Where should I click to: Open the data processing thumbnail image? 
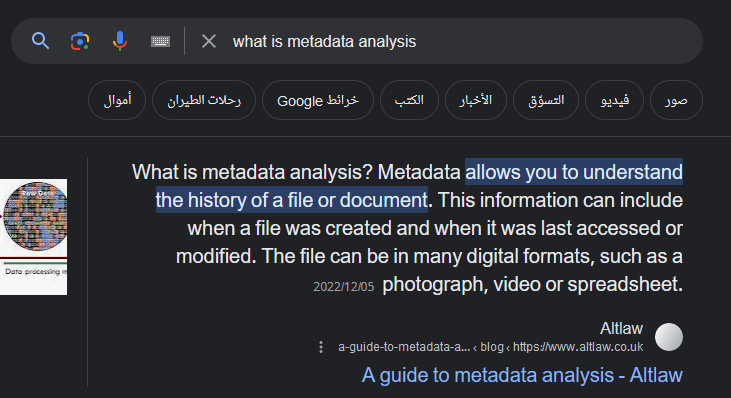(34, 237)
